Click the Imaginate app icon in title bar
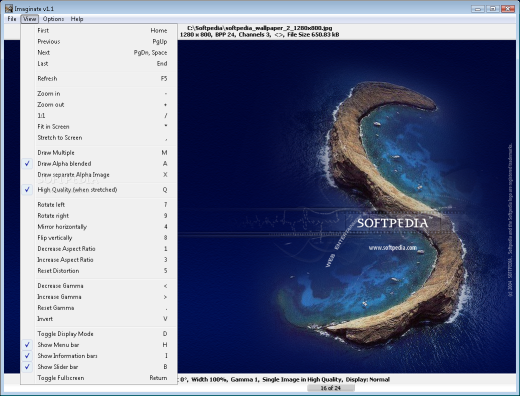Screen dimensions: 520x396 (9, 8)
